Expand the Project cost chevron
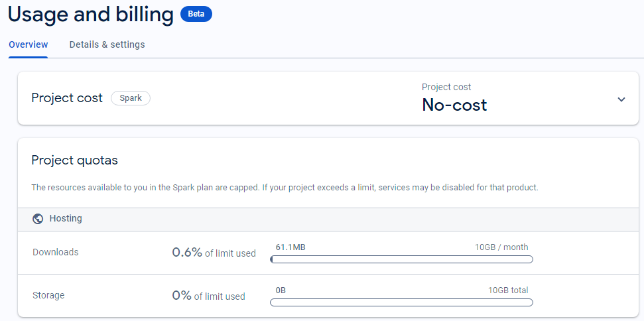 pyautogui.click(x=621, y=99)
